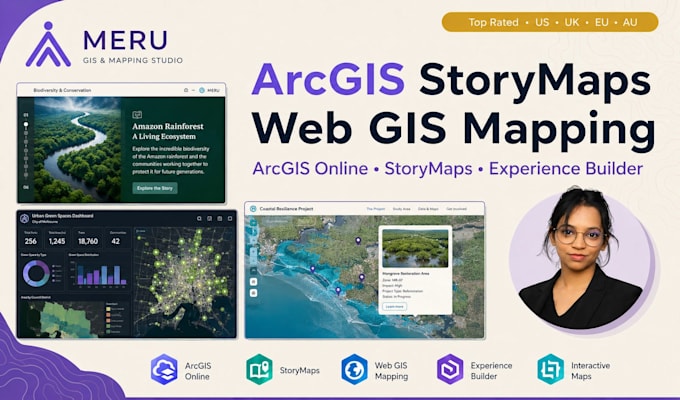This screenshot has height=400, width=680.
Task: Click EU in the Top Rated badge
Action: point(602,22)
